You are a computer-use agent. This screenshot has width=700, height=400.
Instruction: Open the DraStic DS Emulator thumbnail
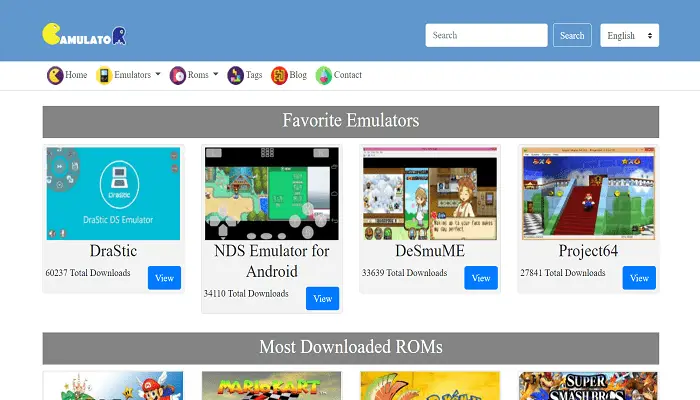coord(113,194)
